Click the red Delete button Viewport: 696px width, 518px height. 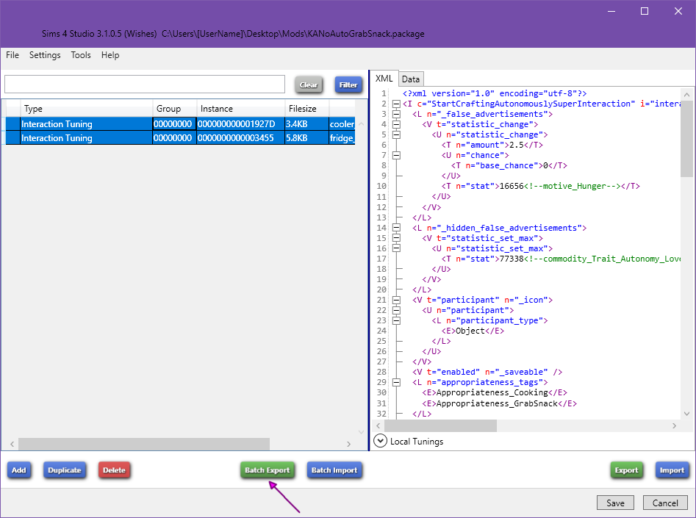114,470
